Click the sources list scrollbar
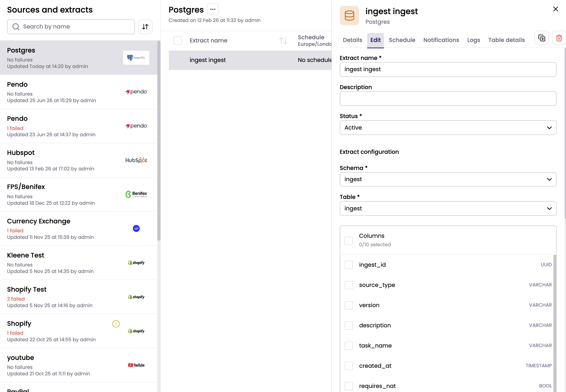 click(x=159, y=141)
